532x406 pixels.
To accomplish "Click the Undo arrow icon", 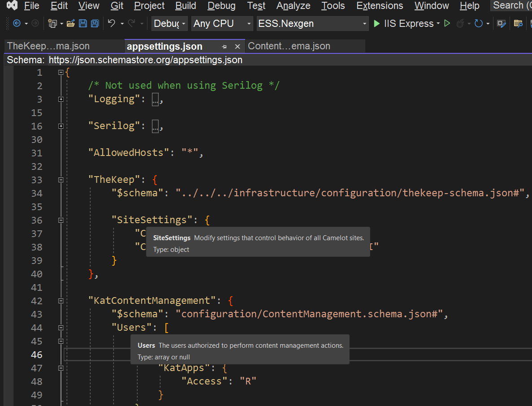I will tap(112, 23).
